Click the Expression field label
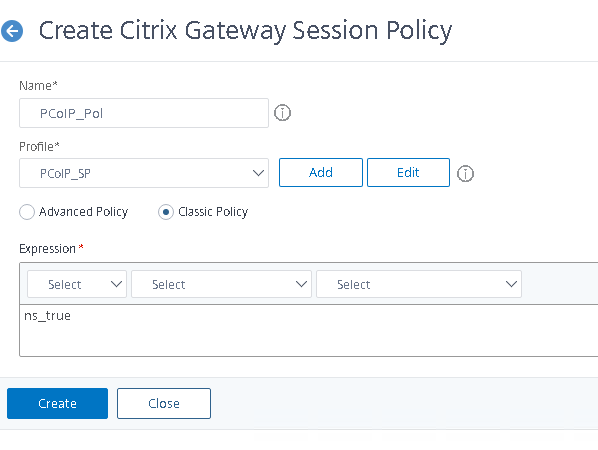Image resolution: width=598 pixels, height=450 pixels. click(47, 249)
